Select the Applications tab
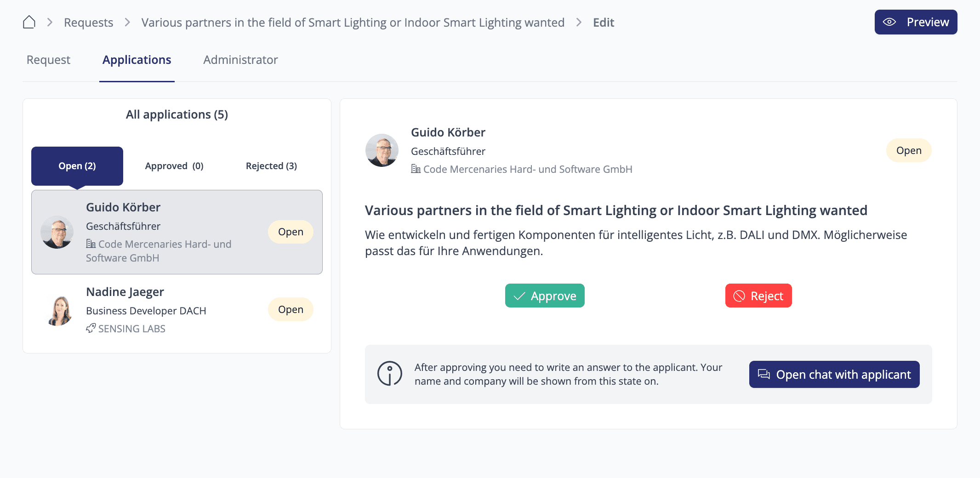980x478 pixels. pos(137,60)
